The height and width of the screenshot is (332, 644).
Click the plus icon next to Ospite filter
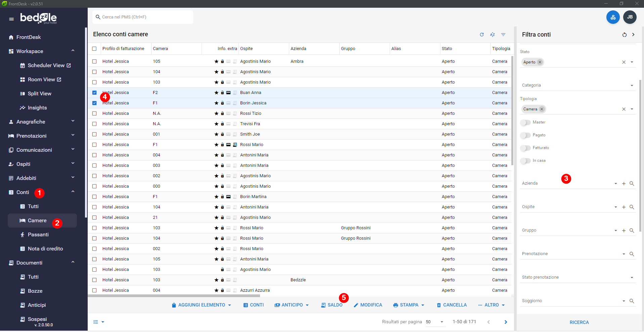pos(624,207)
